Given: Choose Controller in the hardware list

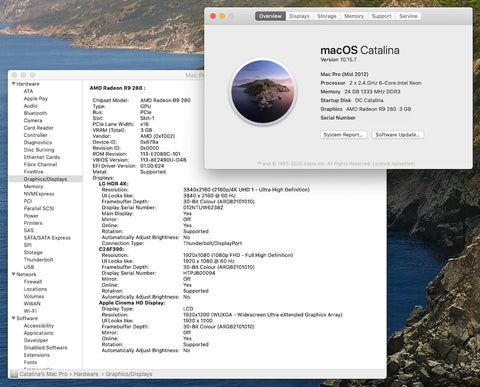Looking at the screenshot, I should pyautogui.click(x=35, y=135).
